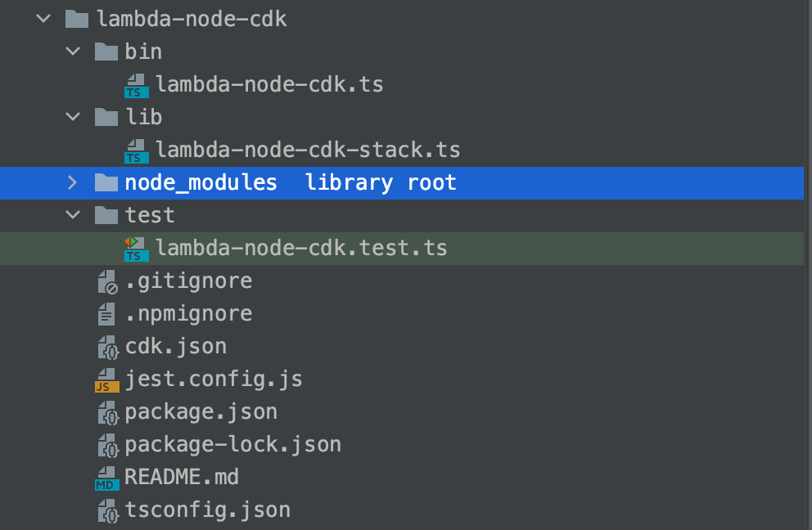Collapse the lib folder
The width and height of the screenshot is (812, 530).
tap(72, 116)
